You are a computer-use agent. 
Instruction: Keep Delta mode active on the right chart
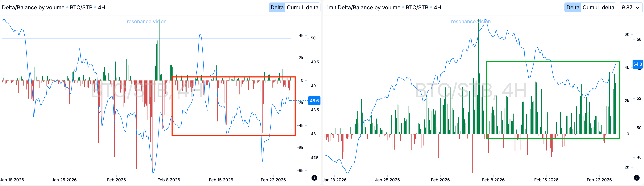(572, 7)
